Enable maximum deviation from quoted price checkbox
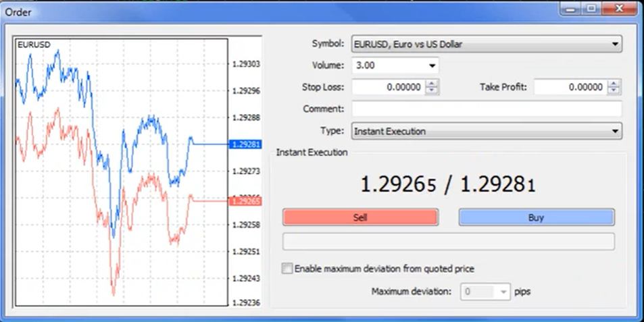644x322 pixels. click(287, 269)
